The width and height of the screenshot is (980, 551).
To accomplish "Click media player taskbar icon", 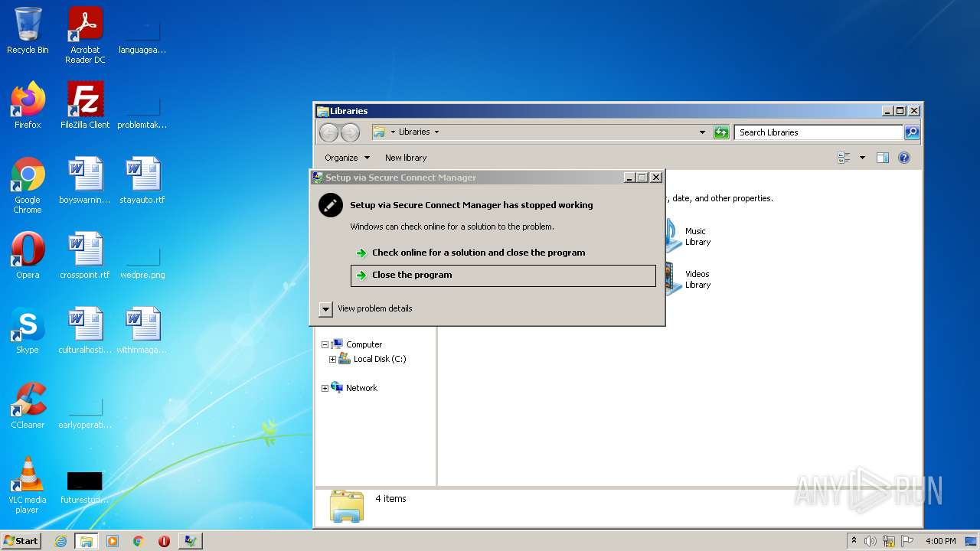I will click(x=113, y=541).
